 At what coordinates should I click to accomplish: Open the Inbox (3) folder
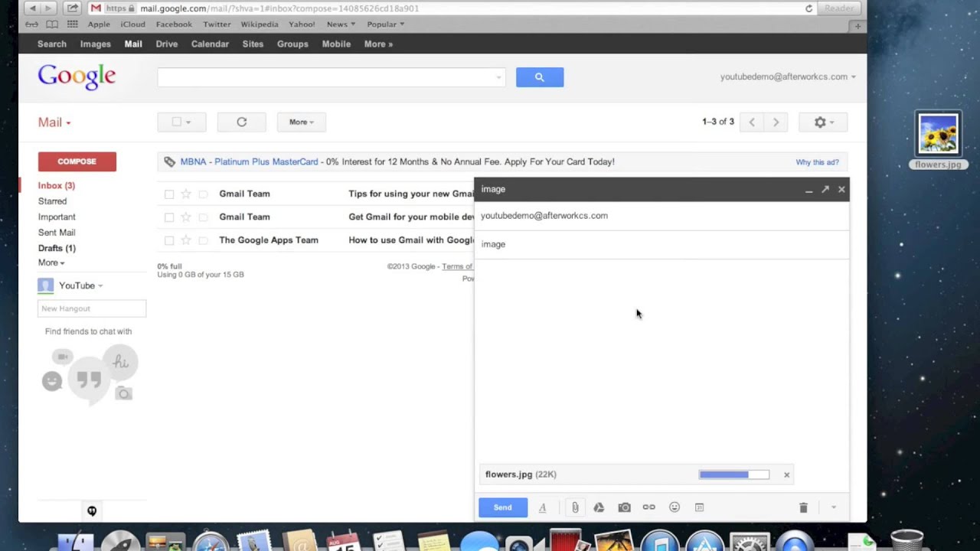pos(57,186)
